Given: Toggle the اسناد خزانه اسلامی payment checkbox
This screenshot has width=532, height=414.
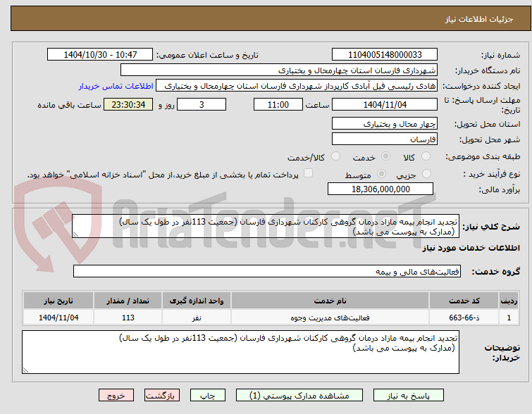Looking at the screenshot, I should click(x=308, y=173).
